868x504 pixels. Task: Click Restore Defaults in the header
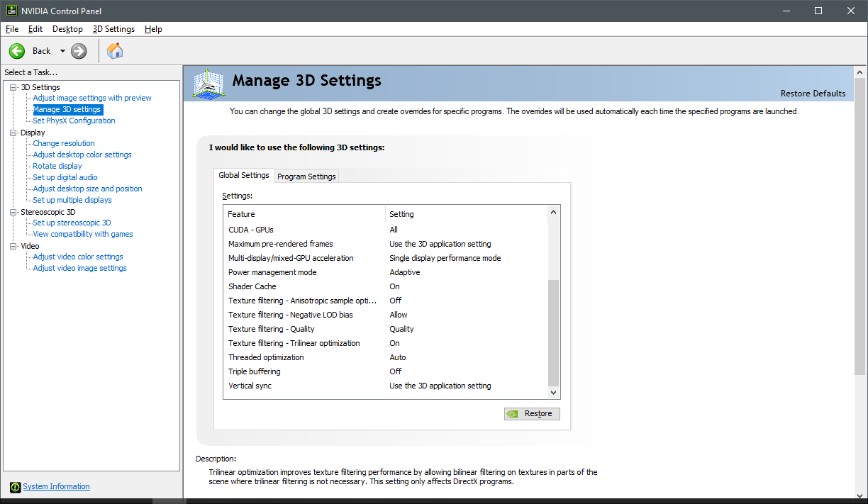point(813,94)
